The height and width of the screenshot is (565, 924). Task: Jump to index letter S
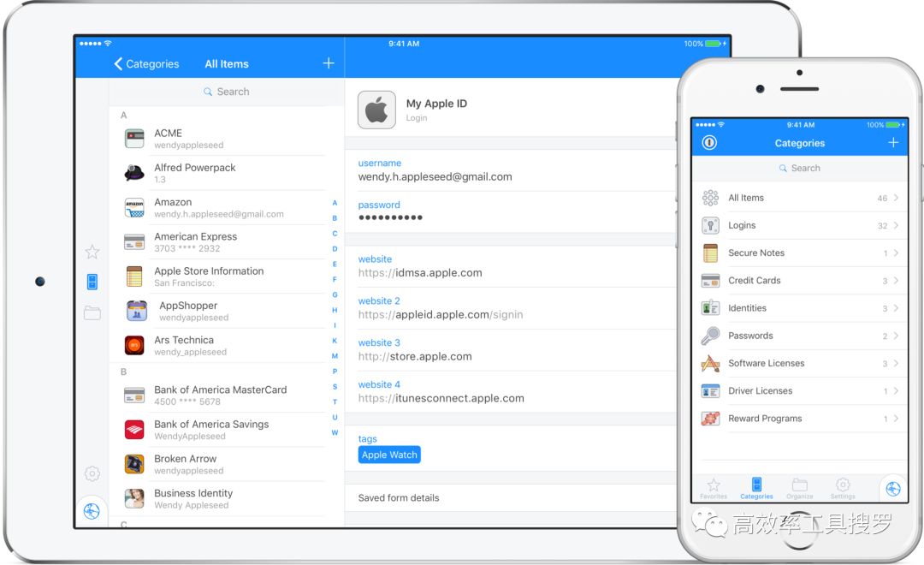[x=335, y=387]
